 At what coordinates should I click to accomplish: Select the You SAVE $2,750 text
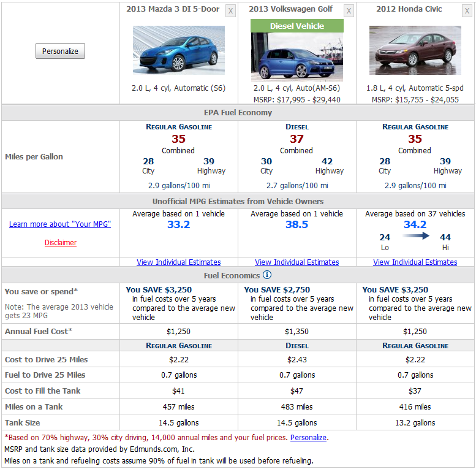point(277,290)
